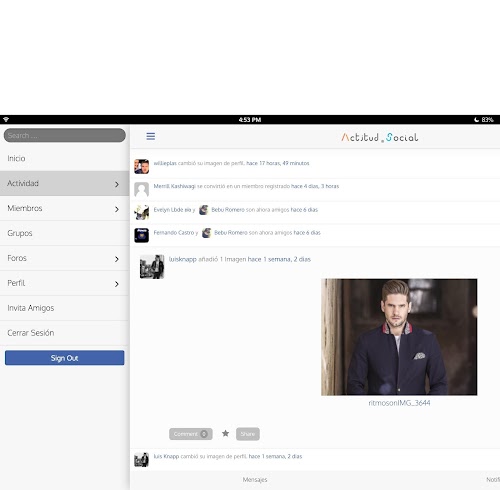
Task: Click Evelyn avatar in friends activity
Action: tap(141, 212)
